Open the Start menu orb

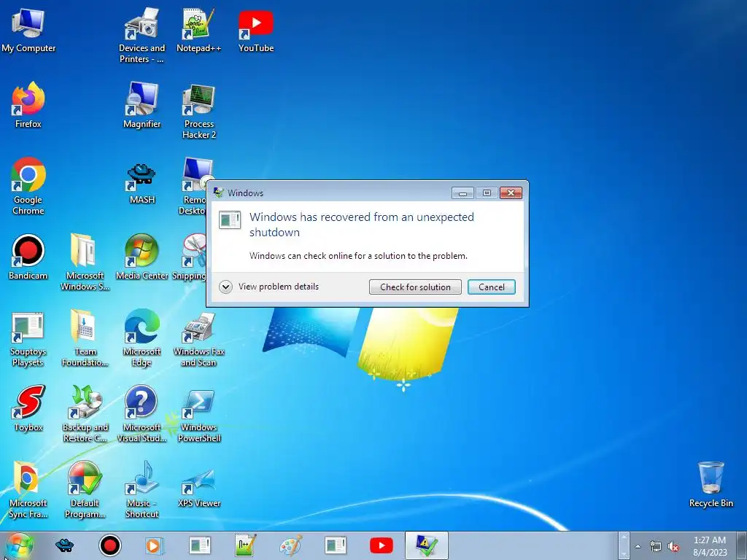click(x=20, y=545)
